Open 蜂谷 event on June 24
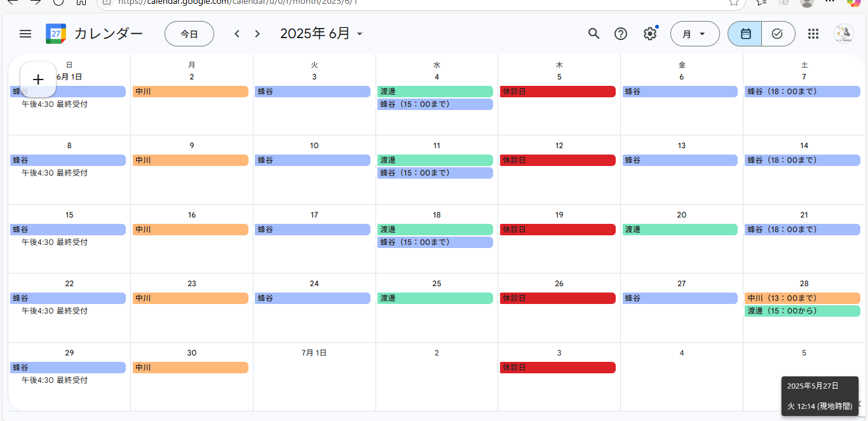The height and width of the screenshot is (421, 868). point(313,298)
